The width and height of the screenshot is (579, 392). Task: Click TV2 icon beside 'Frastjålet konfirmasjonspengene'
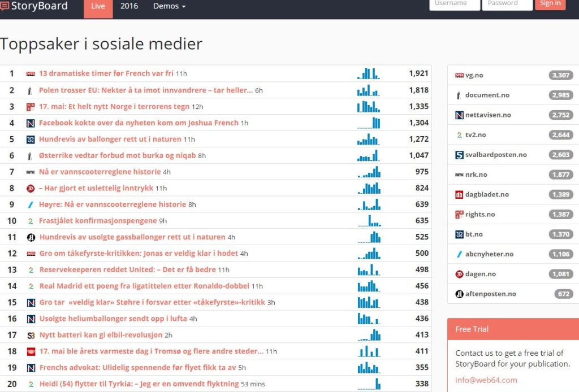[31, 221]
